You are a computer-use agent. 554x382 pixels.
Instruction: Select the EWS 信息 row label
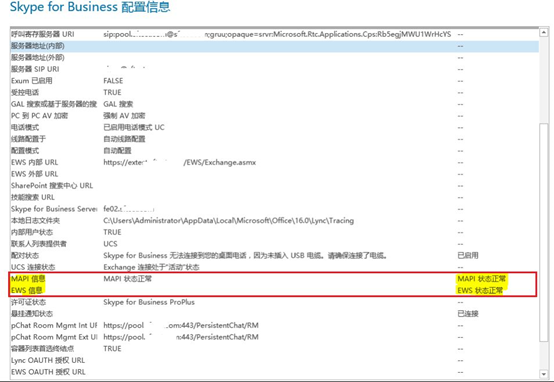coord(26,291)
